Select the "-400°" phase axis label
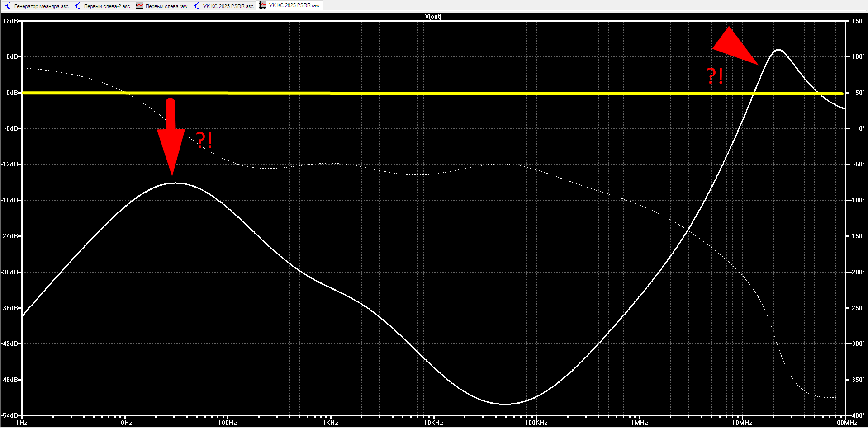 coord(857,415)
